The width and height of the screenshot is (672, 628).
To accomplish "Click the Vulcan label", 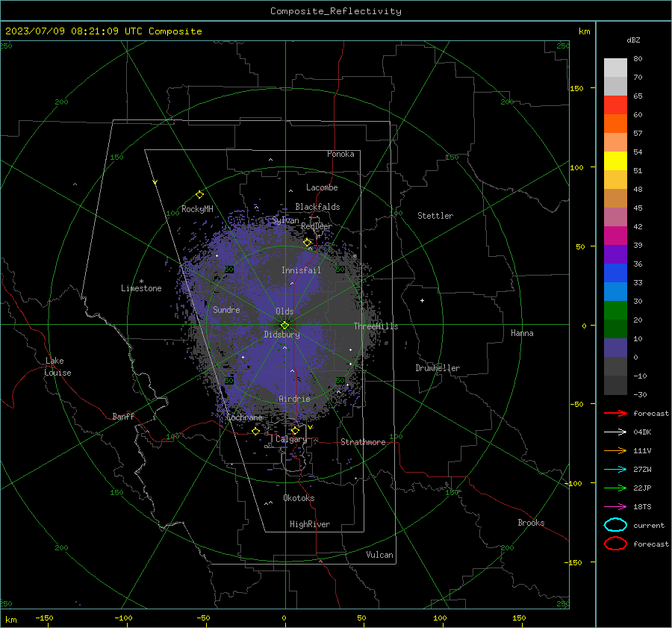I will click(379, 555).
